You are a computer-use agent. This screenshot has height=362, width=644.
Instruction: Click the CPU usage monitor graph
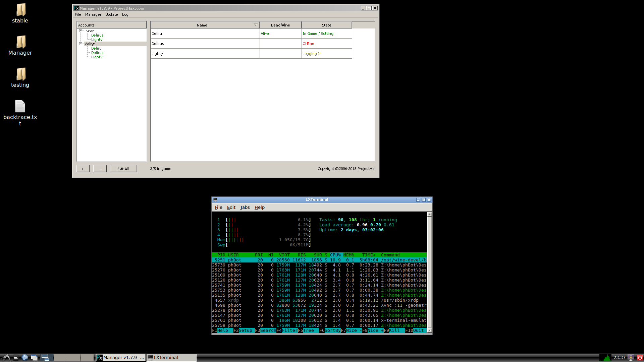[x=605, y=358]
